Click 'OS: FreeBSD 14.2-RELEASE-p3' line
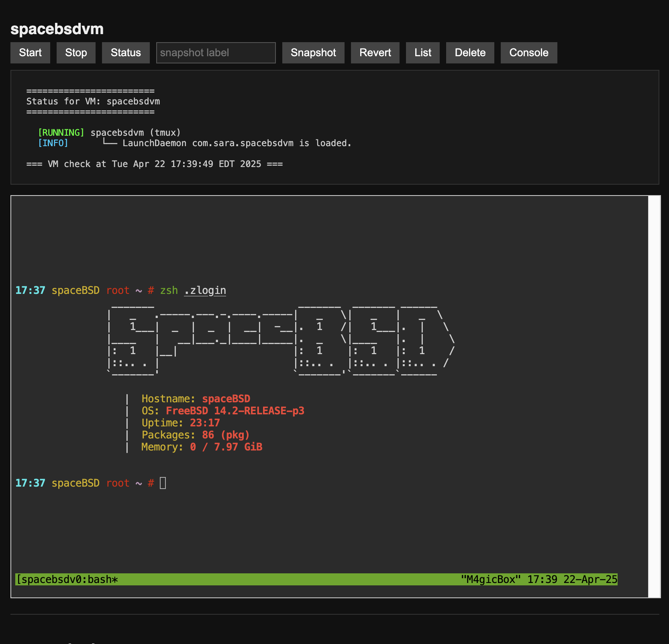Image resolution: width=669 pixels, height=644 pixels. 223,411
